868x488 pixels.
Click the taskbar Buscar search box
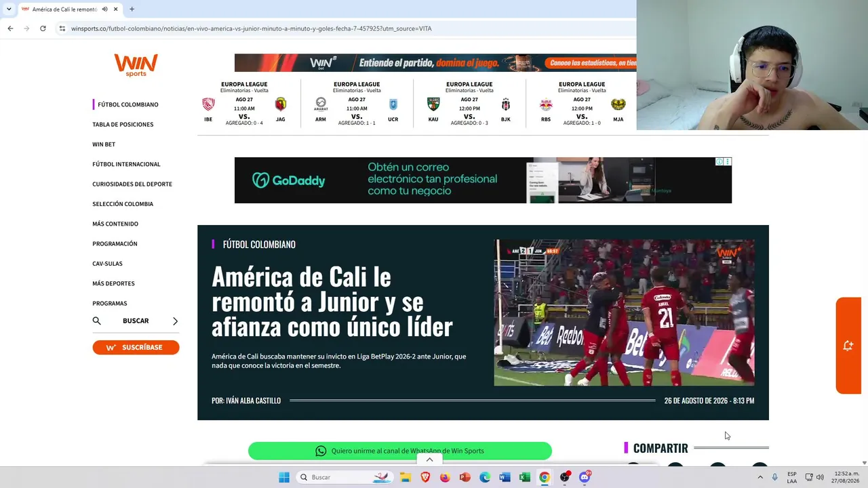[x=345, y=477]
